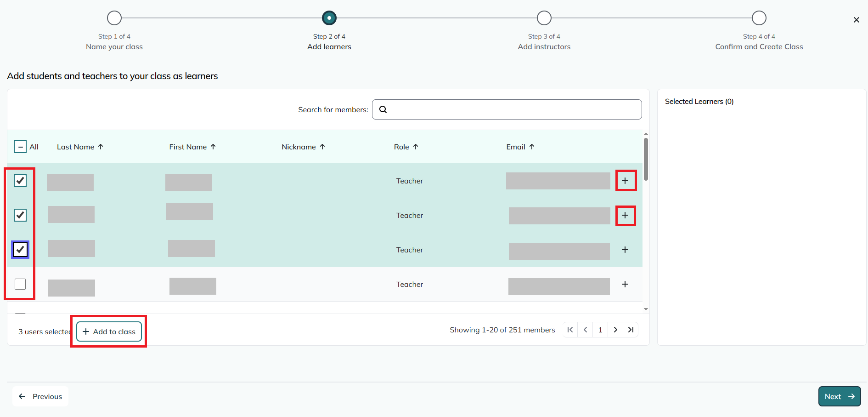Click the Add students and teachers heading
868x417 pixels.
pyautogui.click(x=113, y=76)
